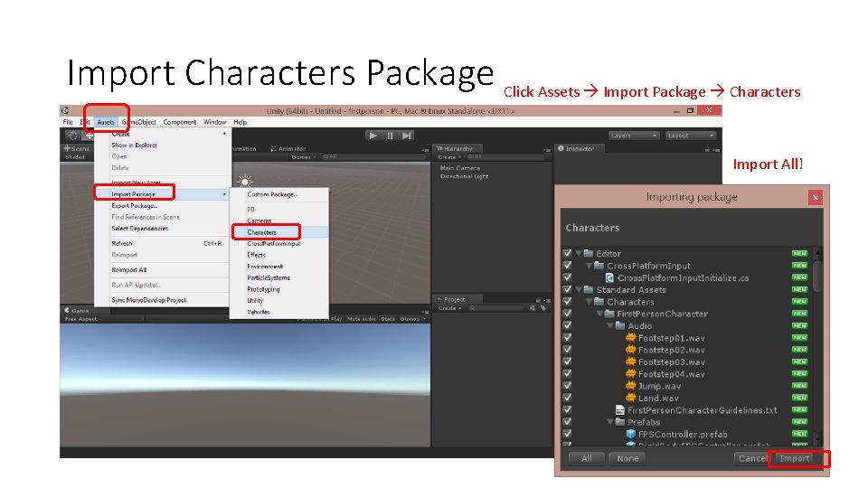Open the GameObject menu
The width and height of the screenshot is (868, 488).
pyautogui.click(x=139, y=122)
